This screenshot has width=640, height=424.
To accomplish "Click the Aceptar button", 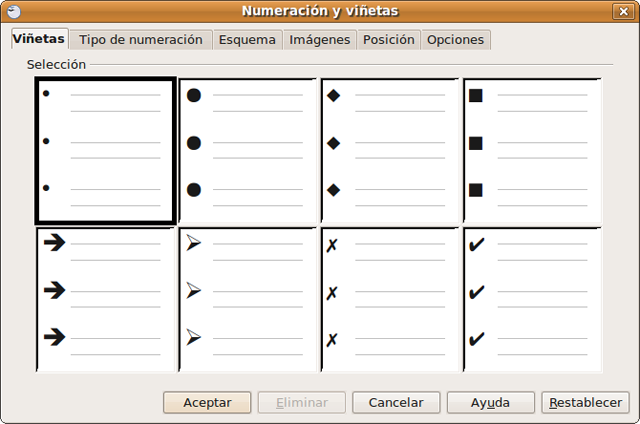I will pos(207,402).
